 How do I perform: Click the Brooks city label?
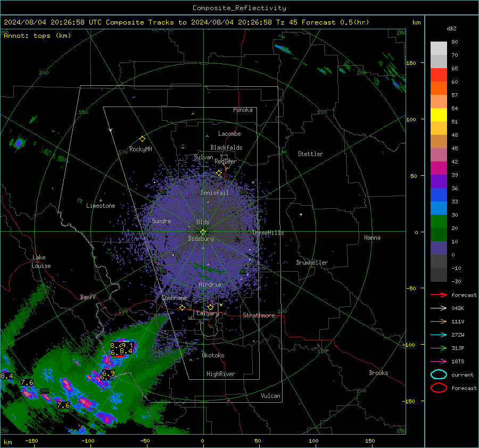click(378, 373)
